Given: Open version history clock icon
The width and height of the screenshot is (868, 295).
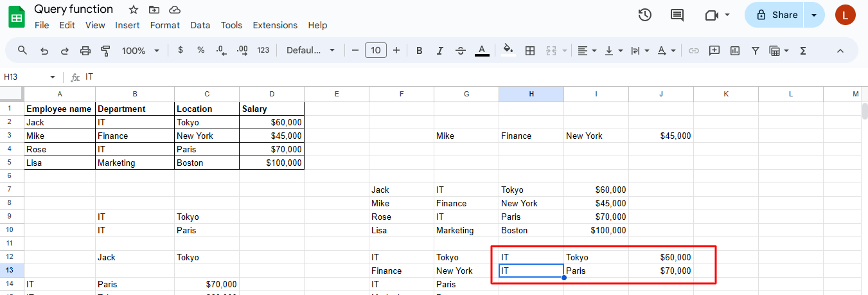Looking at the screenshot, I should tap(645, 15).
